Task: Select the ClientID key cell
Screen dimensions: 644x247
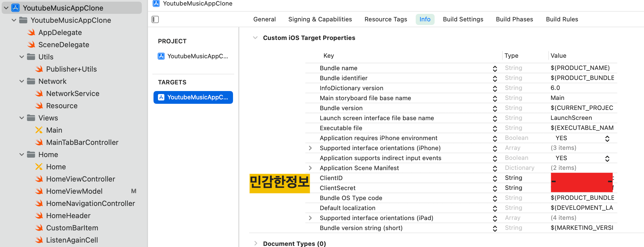Action: click(x=331, y=178)
